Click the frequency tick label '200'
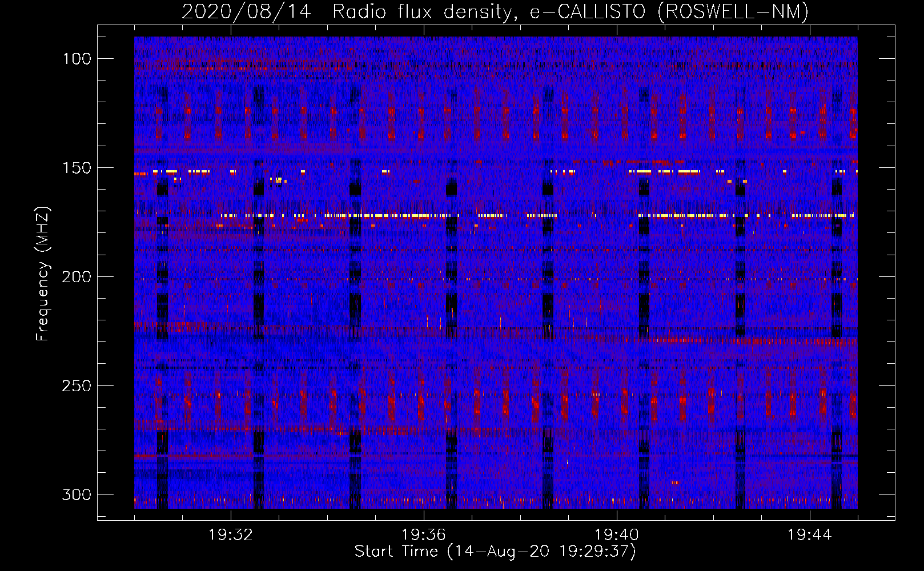Screen dimensions: 924x571 pyautogui.click(x=77, y=277)
